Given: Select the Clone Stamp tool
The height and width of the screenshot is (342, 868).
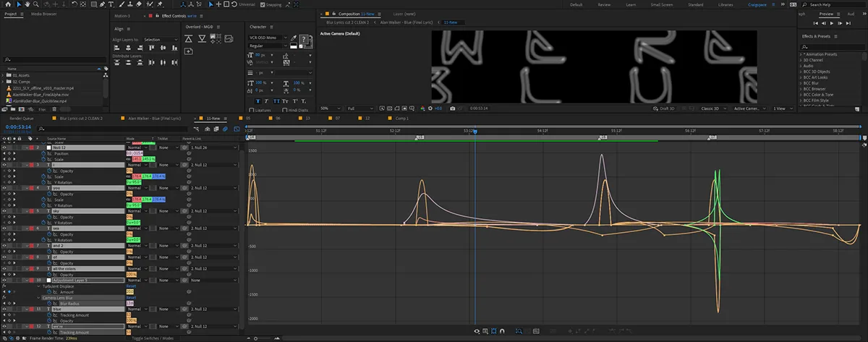Looking at the screenshot, I should (130, 4).
